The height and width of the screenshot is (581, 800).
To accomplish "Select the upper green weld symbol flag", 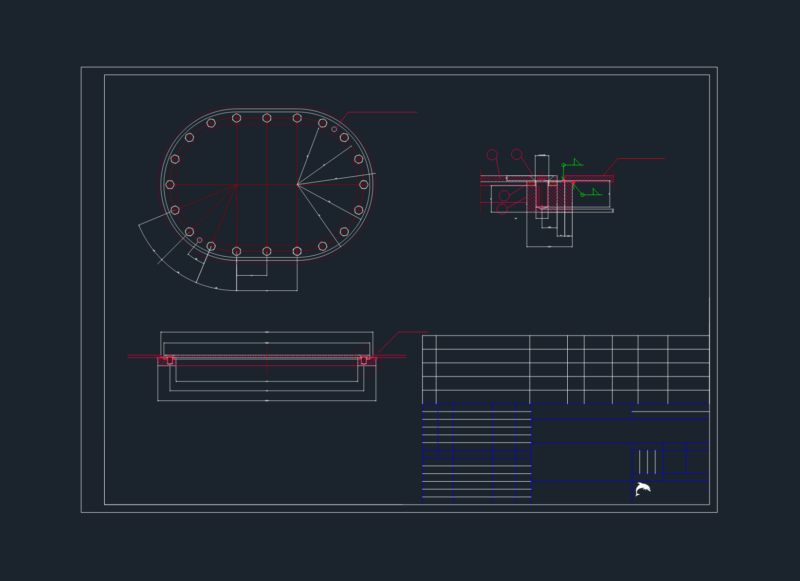I will (x=578, y=162).
